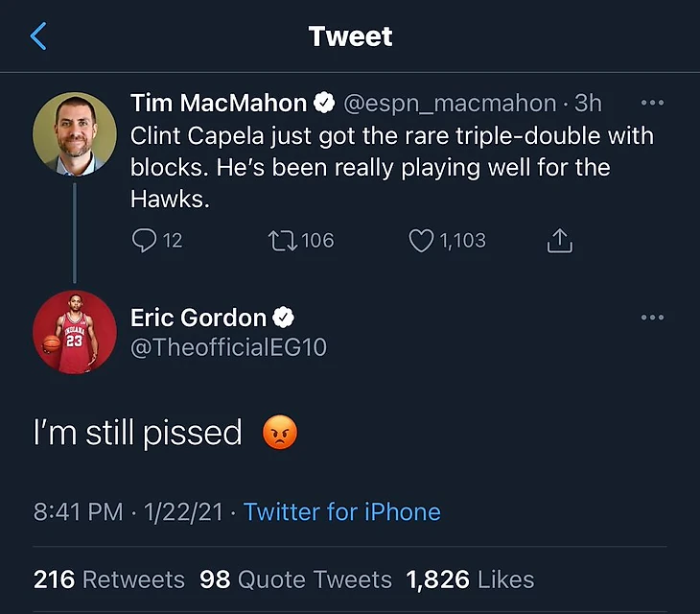Open Eric Gordon's profile name
This screenshot has height=614, width=700.
pyautogui.click(x=198, y=318)
